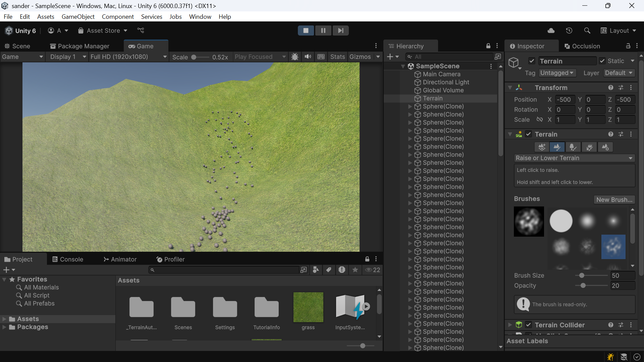Image resolution: width=644 pixels, height=362 pixels.
Task: Toggle the Stats button in Game view
Action: (337, 57)
